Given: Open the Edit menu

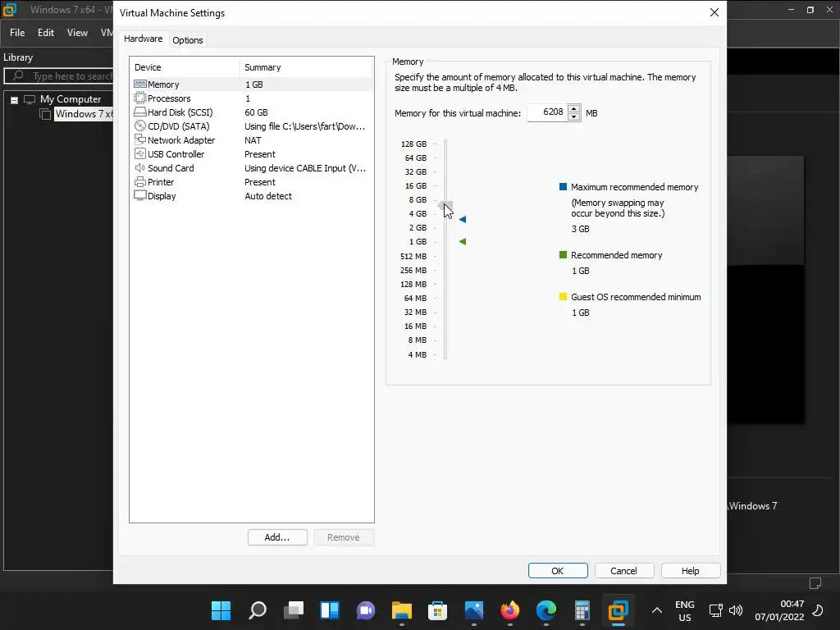Looking at the screenshot, I should 46,33.
